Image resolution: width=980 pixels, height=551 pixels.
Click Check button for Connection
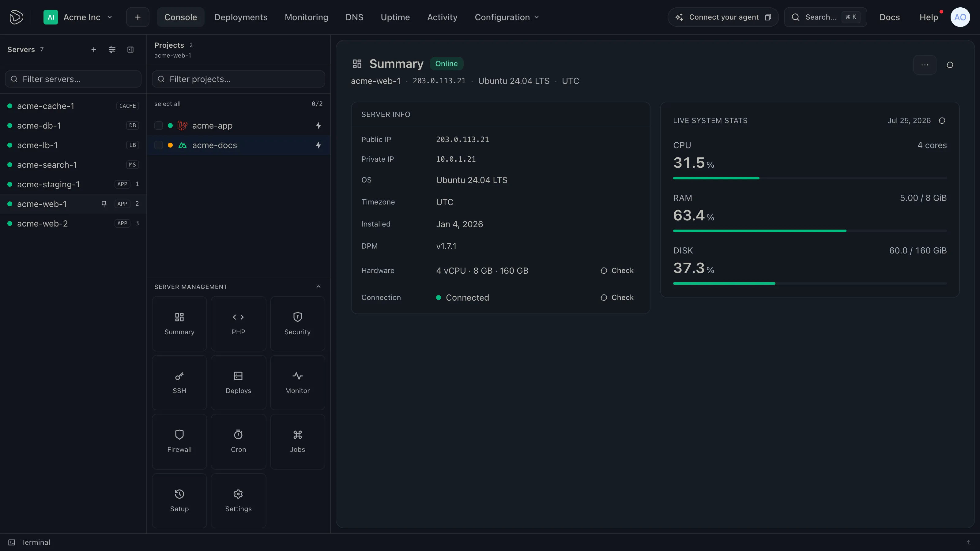617,297
